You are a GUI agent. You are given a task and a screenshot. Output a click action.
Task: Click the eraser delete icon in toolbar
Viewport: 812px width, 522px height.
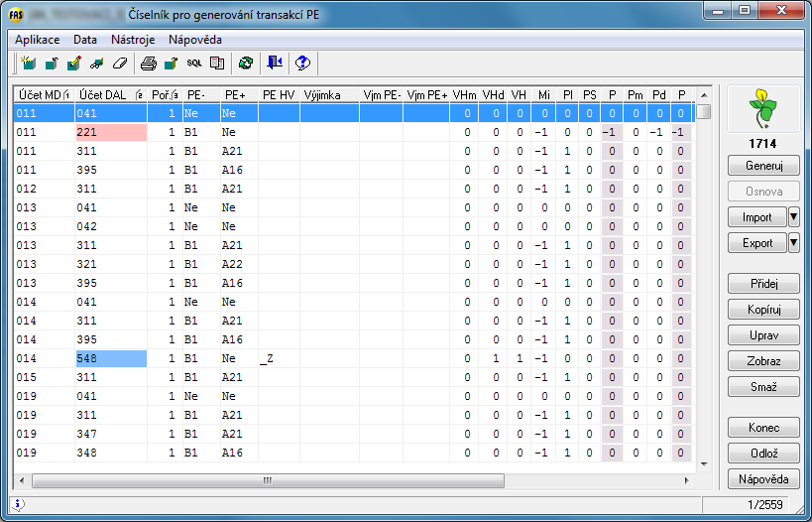point(120,64)
